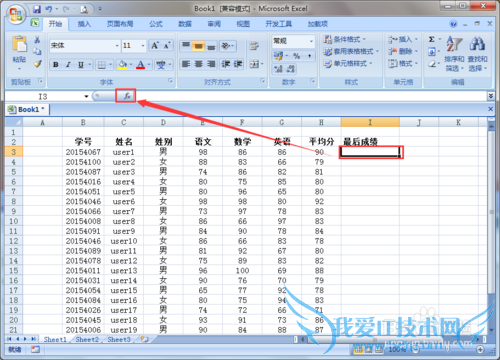Click the Insert Function fx button
The image size is (500, 360).
[126, 96]
